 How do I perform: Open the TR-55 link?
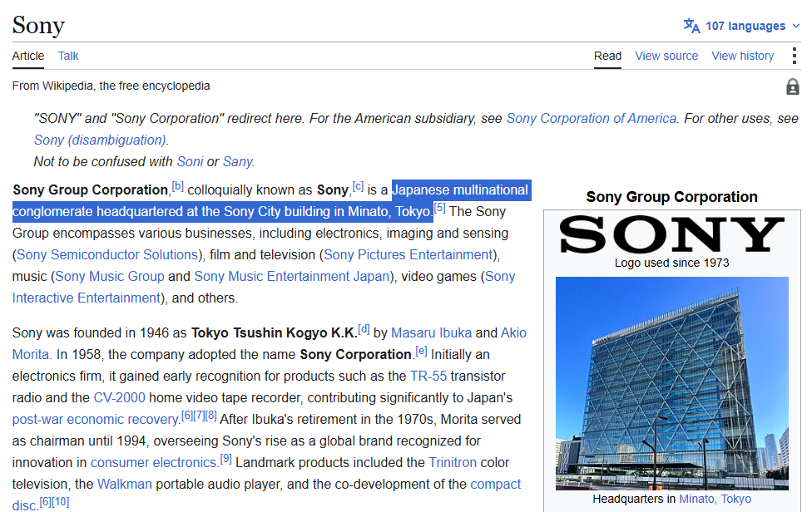pyautogui.click(x=428, y=377)
